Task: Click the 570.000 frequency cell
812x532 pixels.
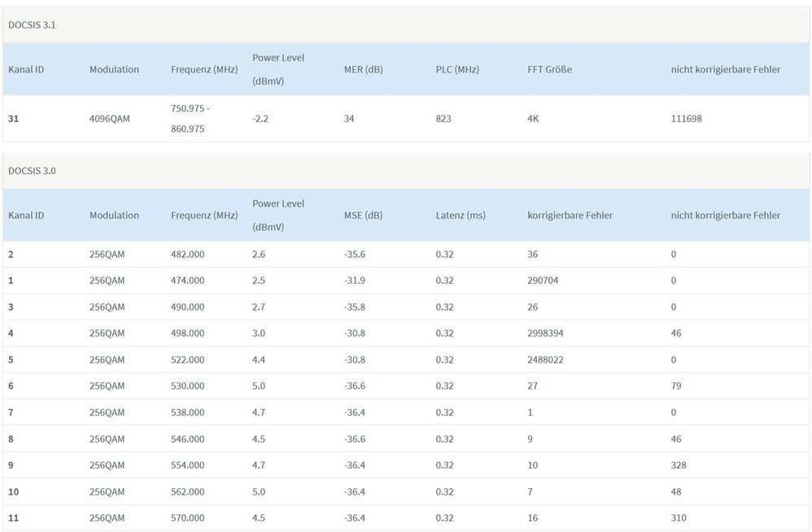Action: [187, 518]
